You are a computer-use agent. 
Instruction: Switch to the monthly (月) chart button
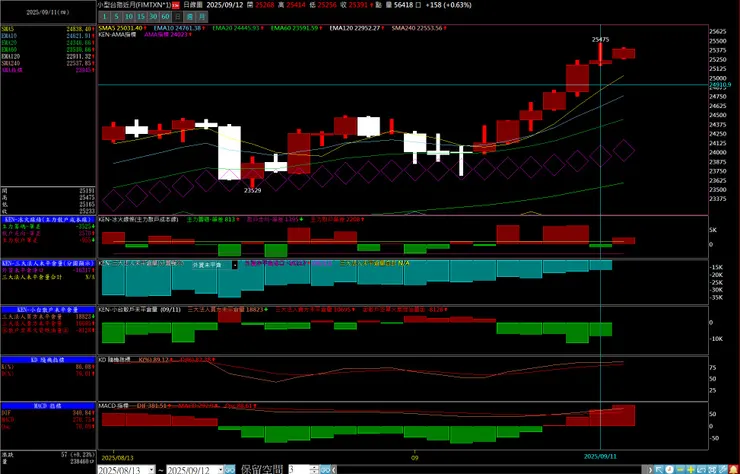202,17
